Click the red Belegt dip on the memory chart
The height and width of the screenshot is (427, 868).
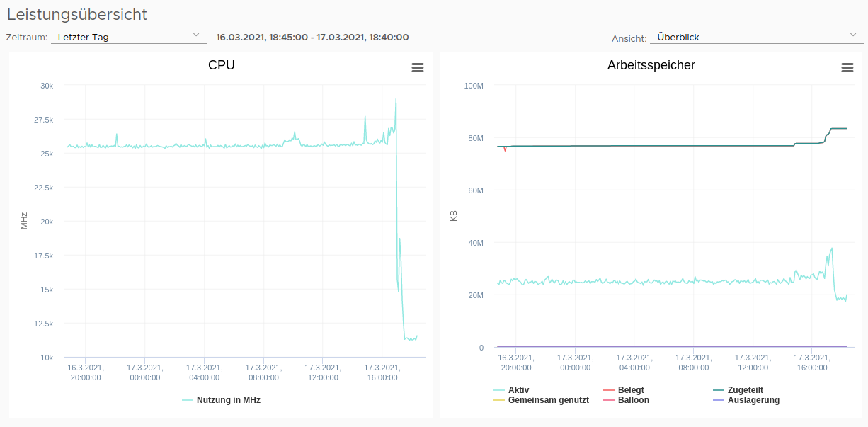tap(505, 149)
